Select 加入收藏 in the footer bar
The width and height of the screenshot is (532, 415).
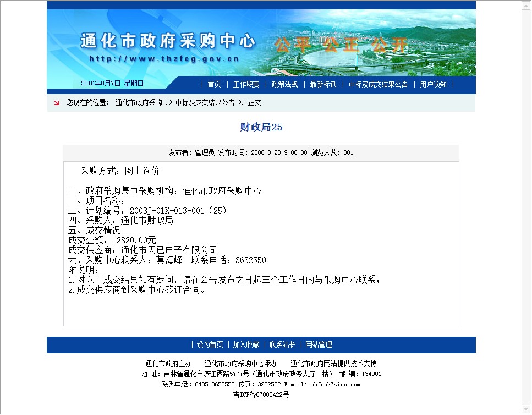246,345
